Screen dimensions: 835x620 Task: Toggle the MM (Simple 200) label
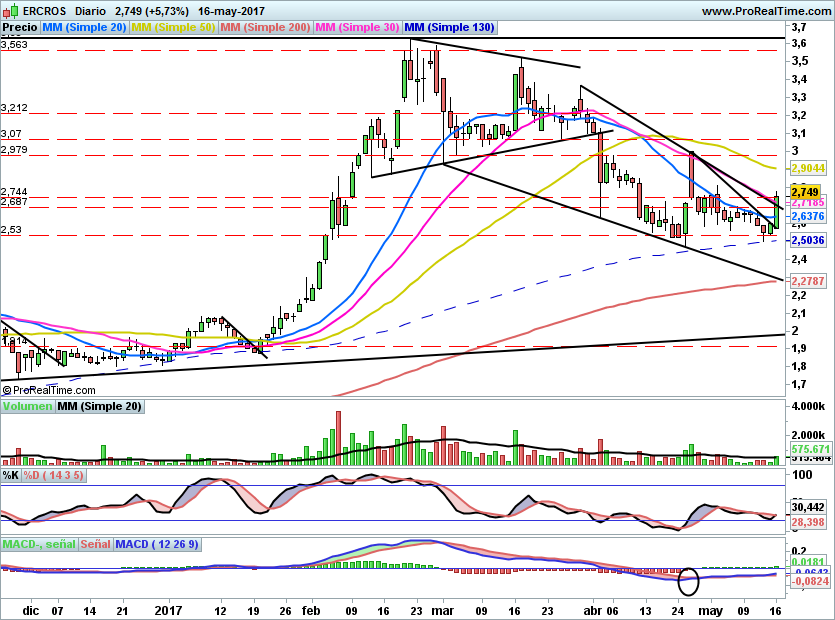click(264, 28)
